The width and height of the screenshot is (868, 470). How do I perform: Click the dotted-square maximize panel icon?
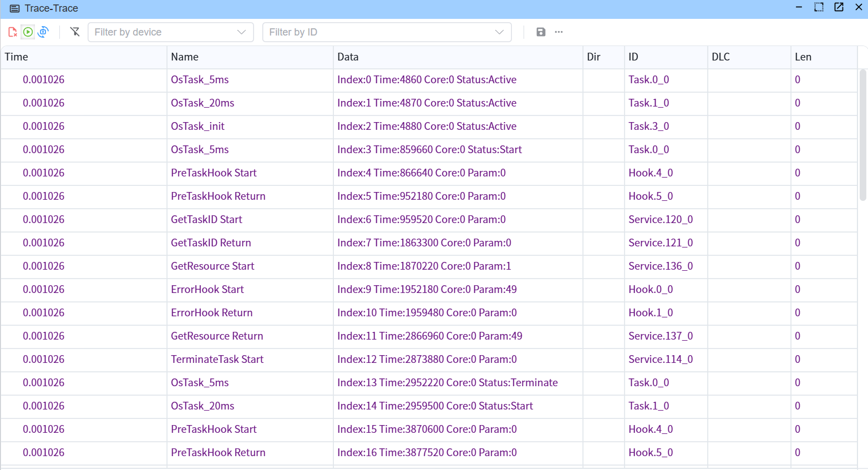[819, 7]
